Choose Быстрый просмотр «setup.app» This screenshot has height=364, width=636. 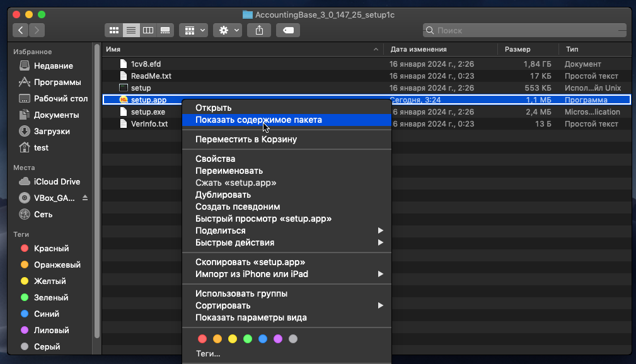(x=287, y=219)
